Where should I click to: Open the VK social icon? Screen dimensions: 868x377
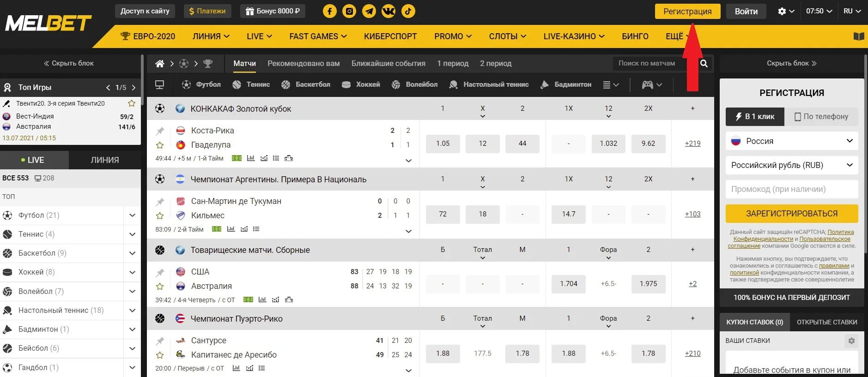click(x=388, y=11)
